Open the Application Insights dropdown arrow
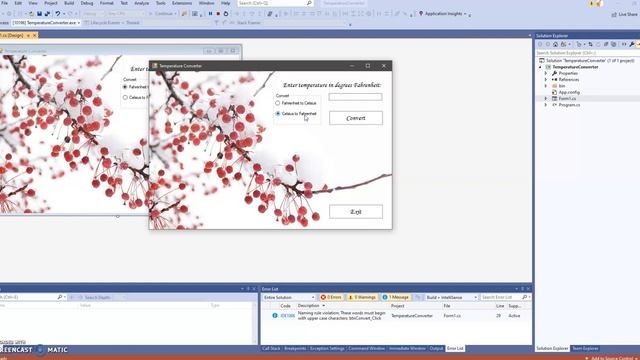The height and width of the screenshot is (360, 640). (465, 14)
